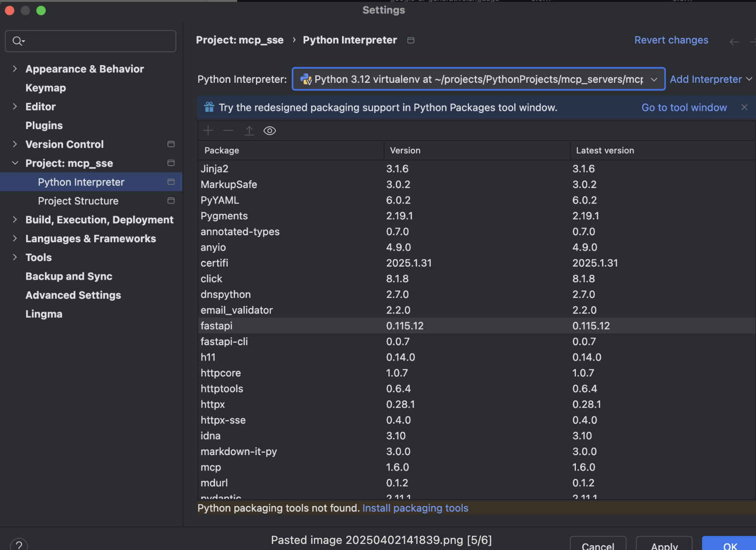Viewport: 756px width, 550px height.
Task: Click the project-level icon beside breadcrumb title
Action: 411,40
